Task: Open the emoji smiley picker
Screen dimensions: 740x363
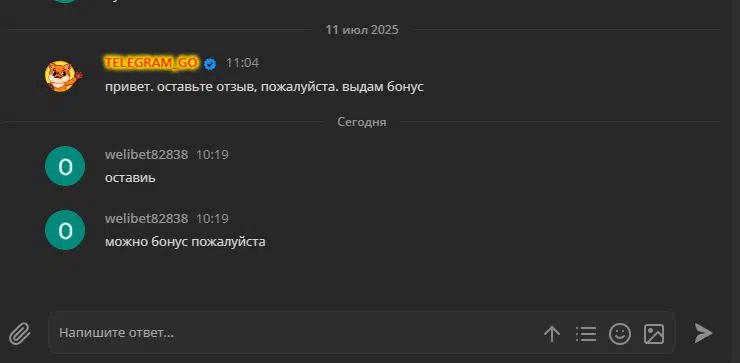Action: pyautogui.click(x=620, y=334)
